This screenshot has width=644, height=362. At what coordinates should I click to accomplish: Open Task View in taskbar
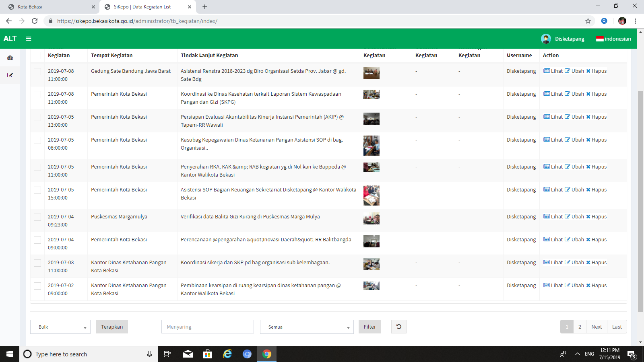167,354
